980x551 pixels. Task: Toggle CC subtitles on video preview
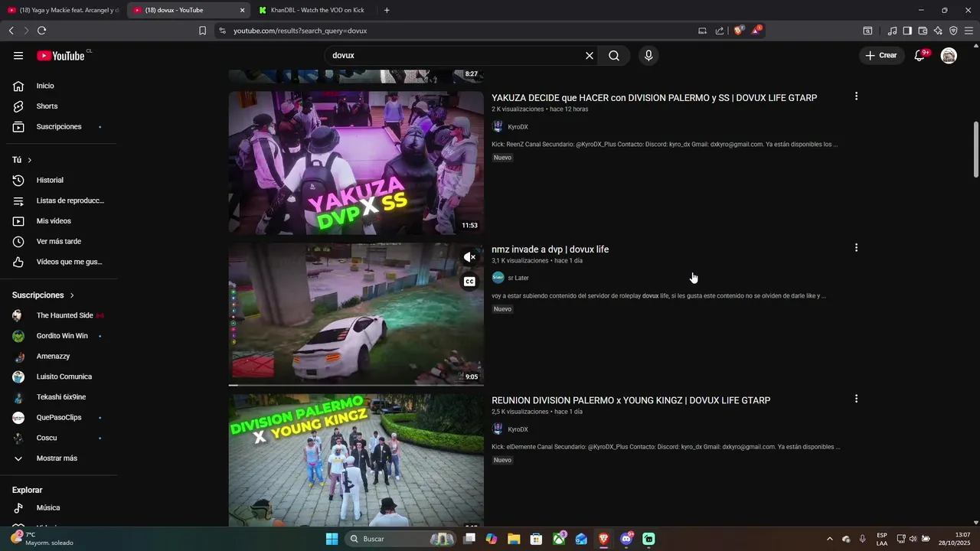pyautogui.click(x=469, y=282)
